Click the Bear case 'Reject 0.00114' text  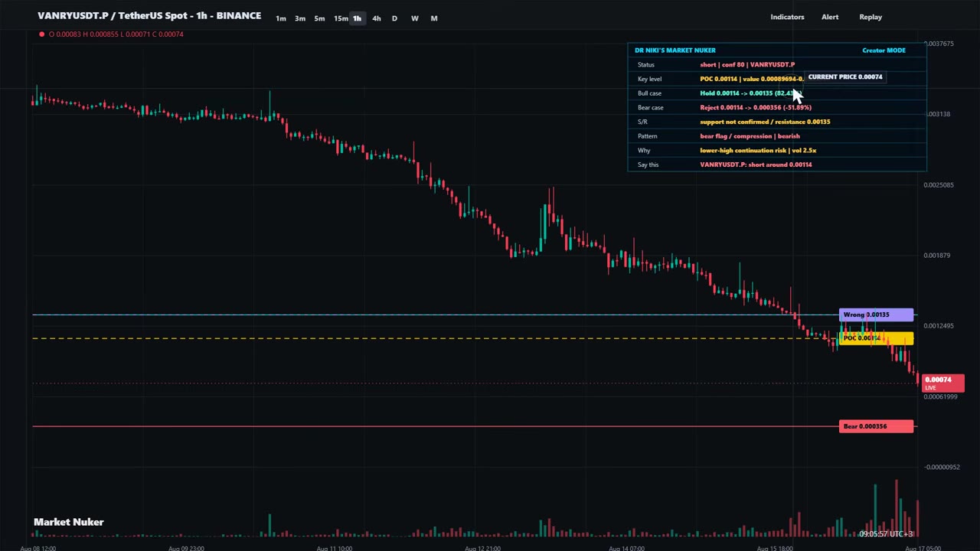pos(756,108)
